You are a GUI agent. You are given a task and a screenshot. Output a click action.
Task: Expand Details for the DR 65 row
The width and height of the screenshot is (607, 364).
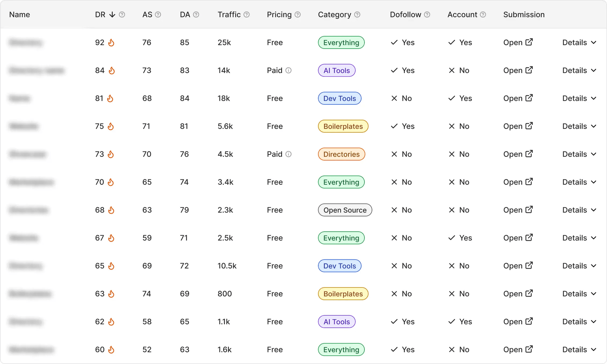tap(579, 266)
